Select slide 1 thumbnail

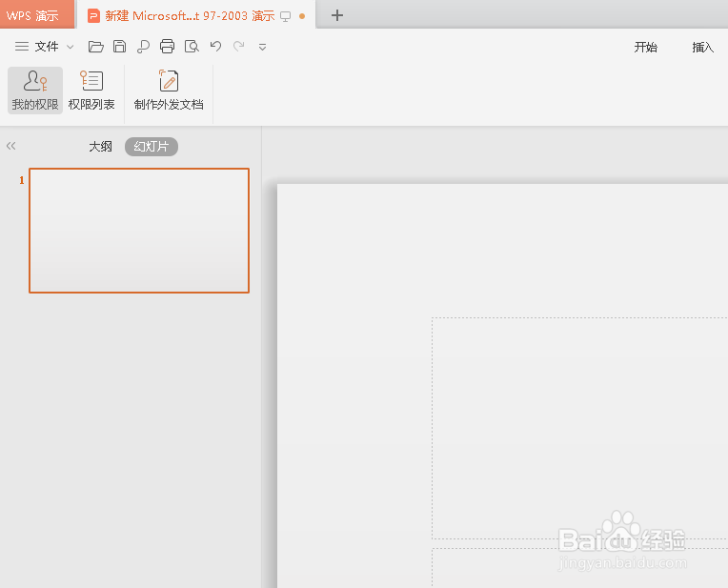coord(139,231)
